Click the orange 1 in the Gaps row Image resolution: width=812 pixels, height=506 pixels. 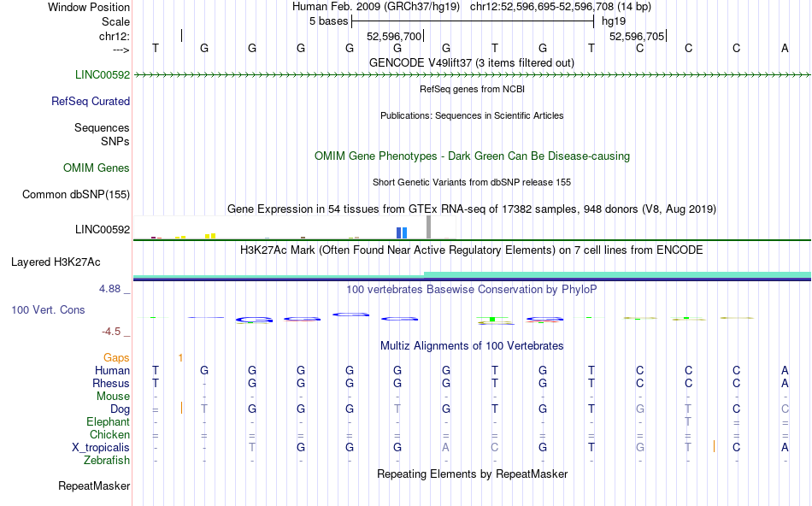(180, 358)
